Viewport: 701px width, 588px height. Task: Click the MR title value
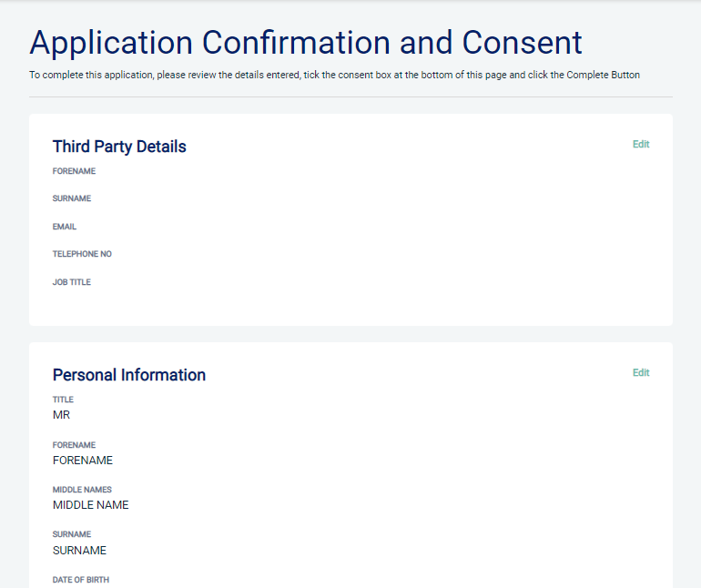pos(61,415)
